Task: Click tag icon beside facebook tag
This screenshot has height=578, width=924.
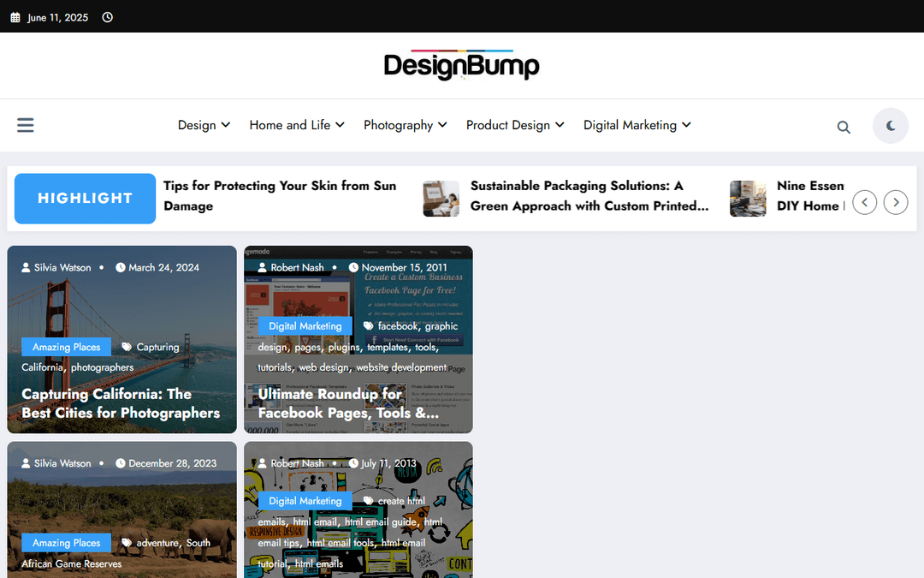Action: pyautogui.click(x=368, y=326)
